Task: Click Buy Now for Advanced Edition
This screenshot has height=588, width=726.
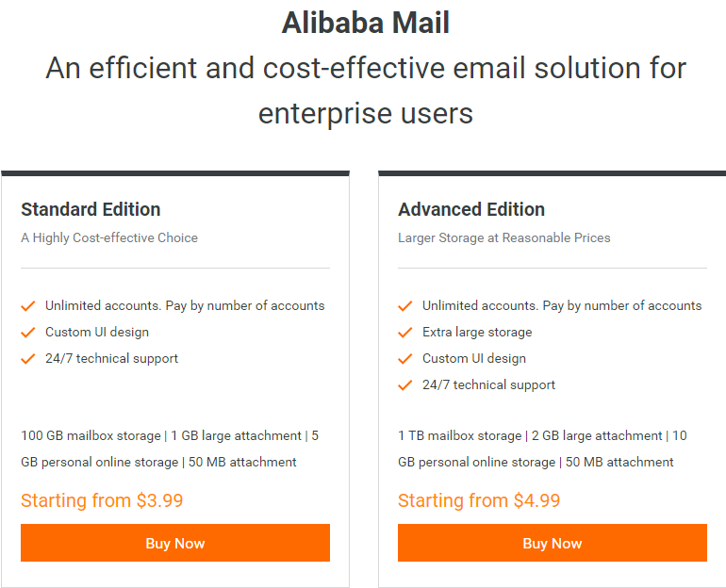Action: [552, 543]
